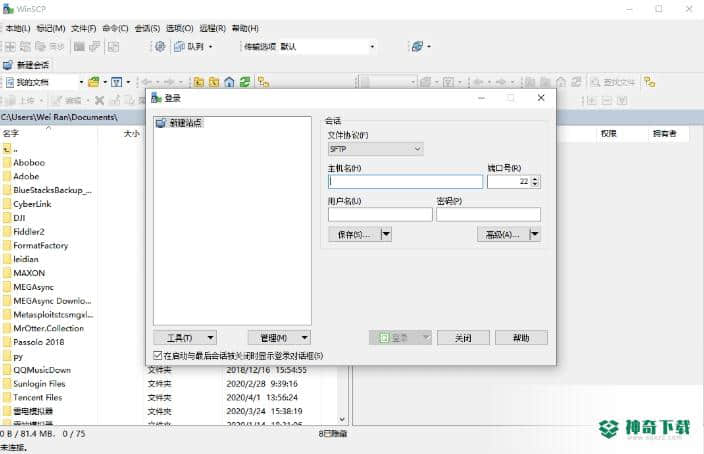Expand the 保存 save button dropdown arrow

point(386,234)
